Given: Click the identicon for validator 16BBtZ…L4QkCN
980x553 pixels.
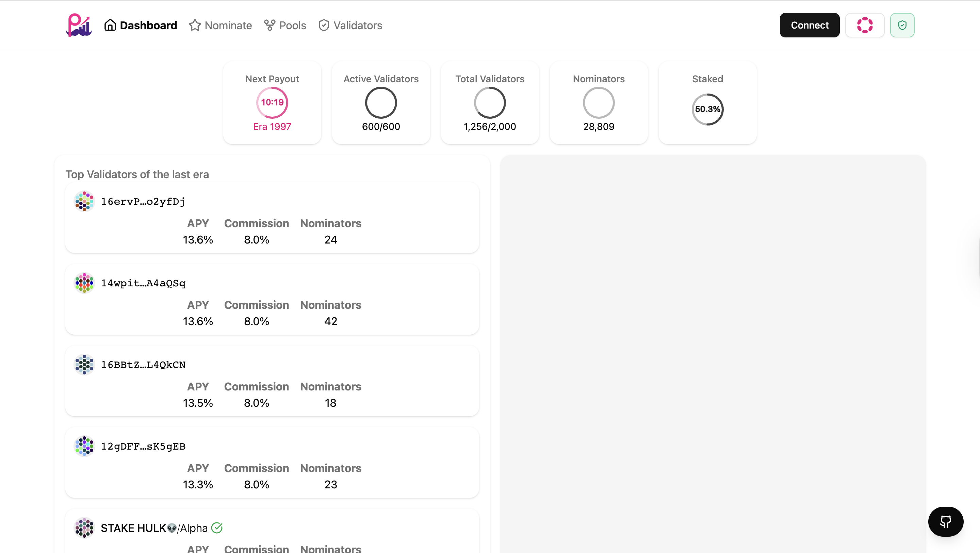Looking at the screenshot, I should click(84, 364).
